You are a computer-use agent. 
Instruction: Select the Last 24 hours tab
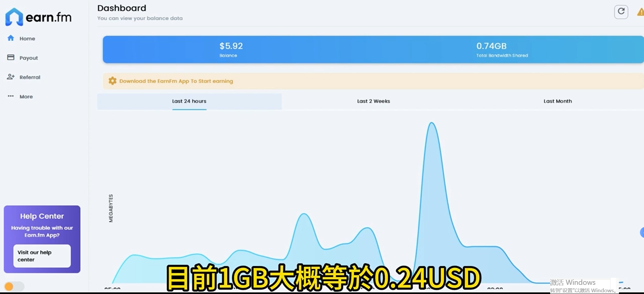point(189,101)
